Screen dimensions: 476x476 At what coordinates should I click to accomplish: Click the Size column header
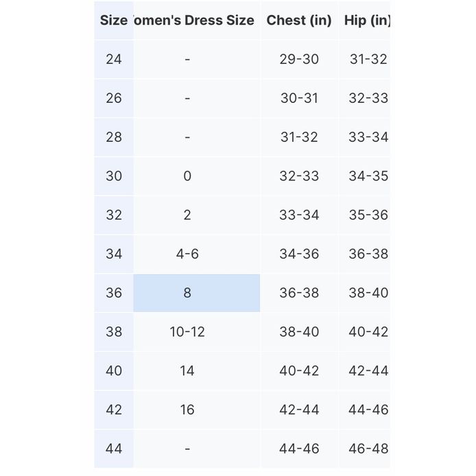tap(114, 21)
